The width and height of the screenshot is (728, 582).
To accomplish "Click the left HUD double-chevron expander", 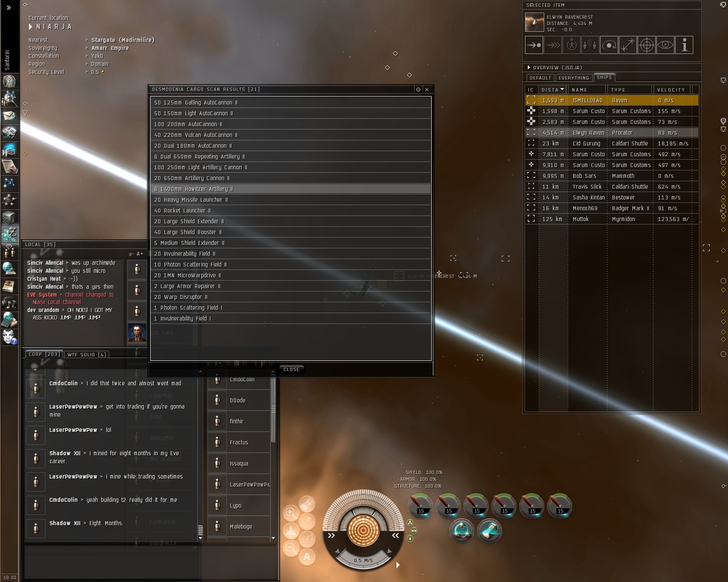I will 332,535.
